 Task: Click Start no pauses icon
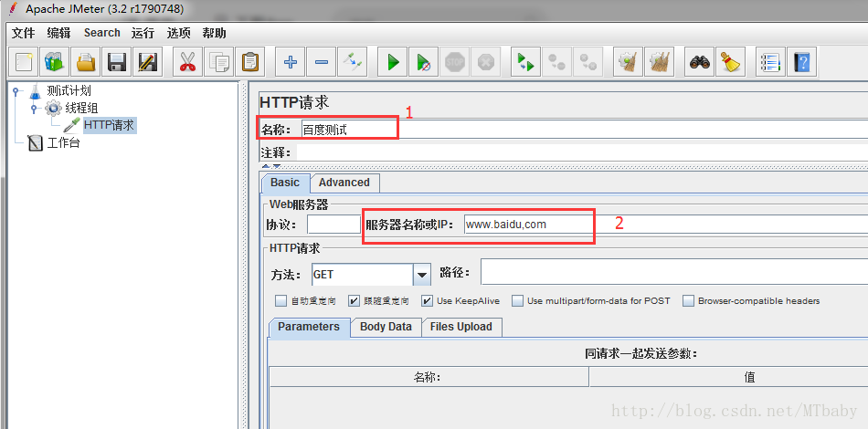point(423,61)
